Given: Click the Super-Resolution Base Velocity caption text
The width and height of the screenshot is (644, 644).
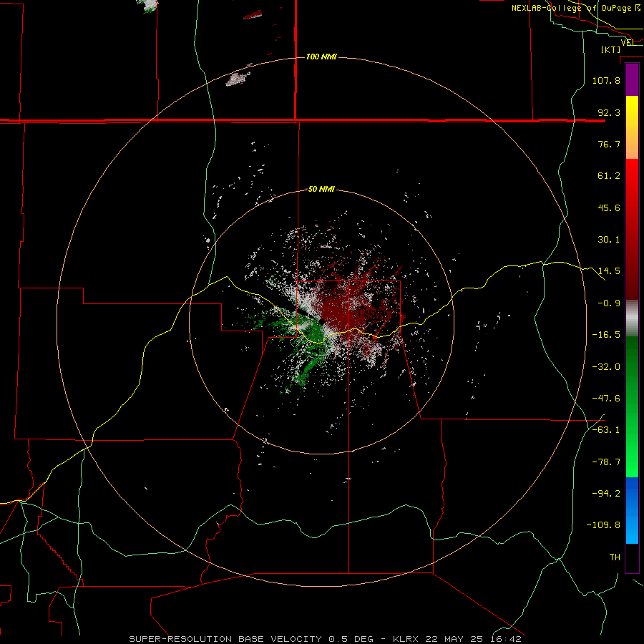Looking at the screenshot, I should pyautogui.click(x=326, y=639).
